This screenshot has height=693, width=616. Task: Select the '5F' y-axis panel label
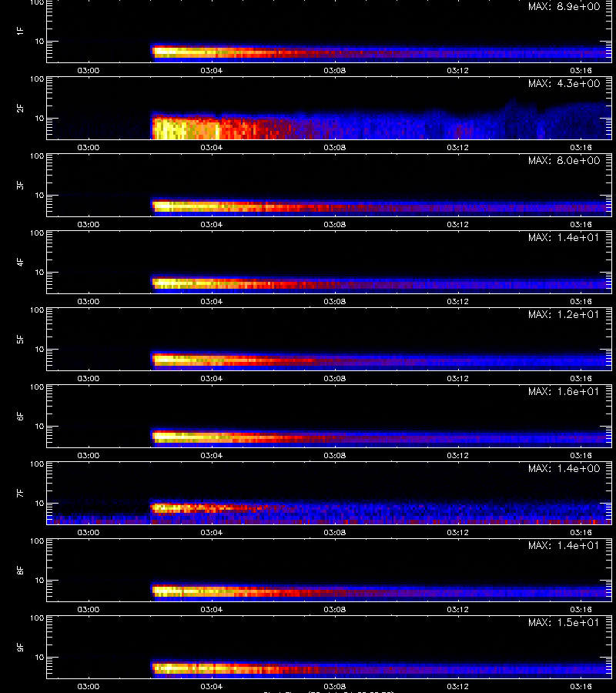click(x=20, y=339)
